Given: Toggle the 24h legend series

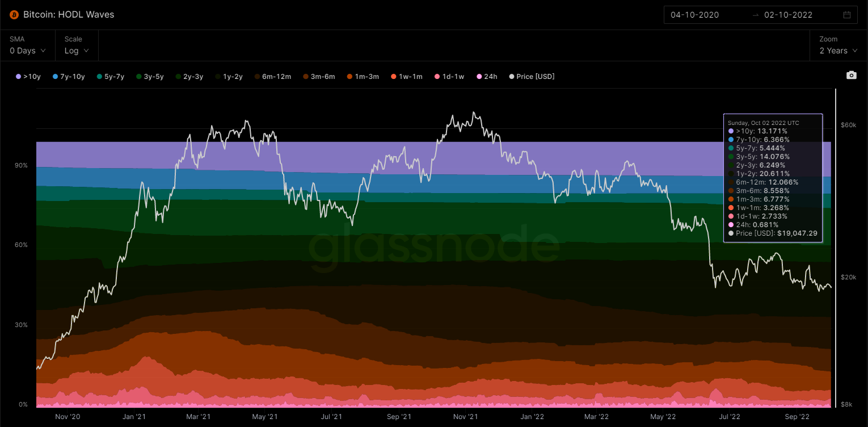Looking at the screenshot, I should [487, 76].
